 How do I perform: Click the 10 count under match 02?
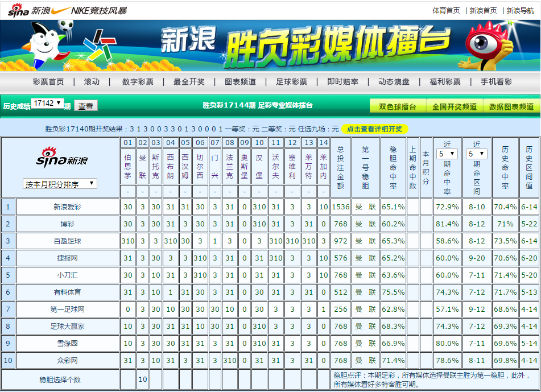click(142, 379)
